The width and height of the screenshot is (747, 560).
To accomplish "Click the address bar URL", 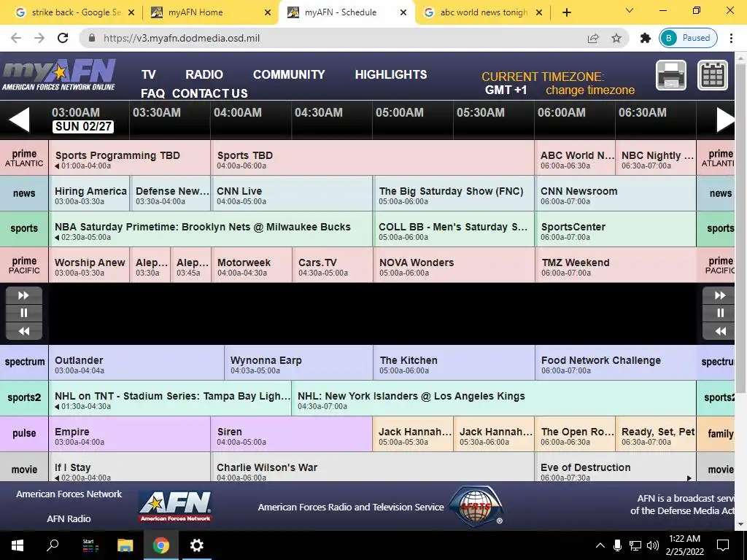I will 182,38.
